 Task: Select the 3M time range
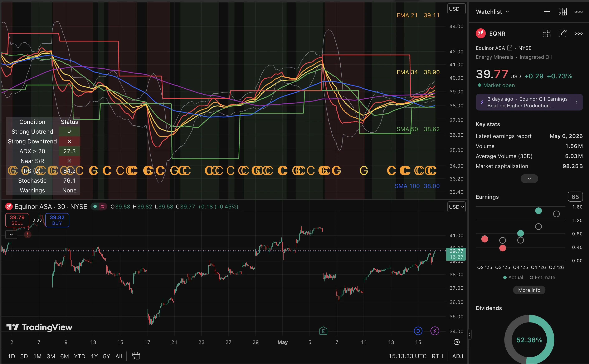click(51, 356)
